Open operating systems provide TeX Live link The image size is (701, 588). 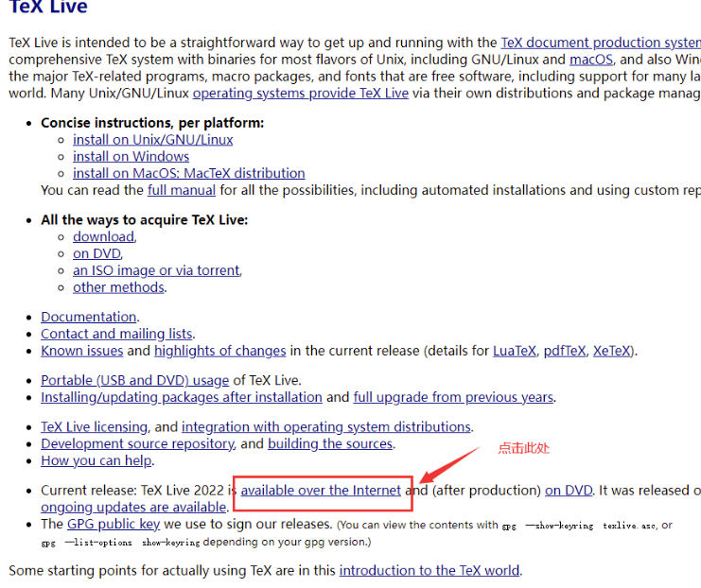tap(301, 94)
